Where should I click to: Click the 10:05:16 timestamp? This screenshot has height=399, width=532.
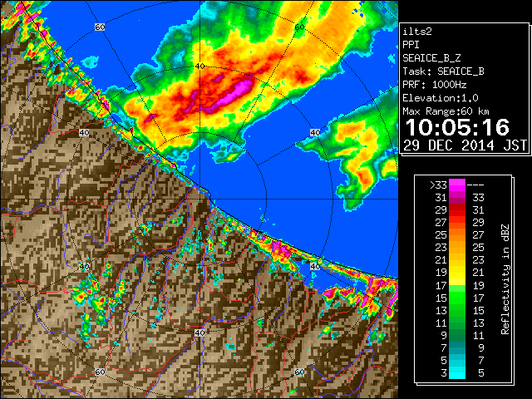pos(457,127)
